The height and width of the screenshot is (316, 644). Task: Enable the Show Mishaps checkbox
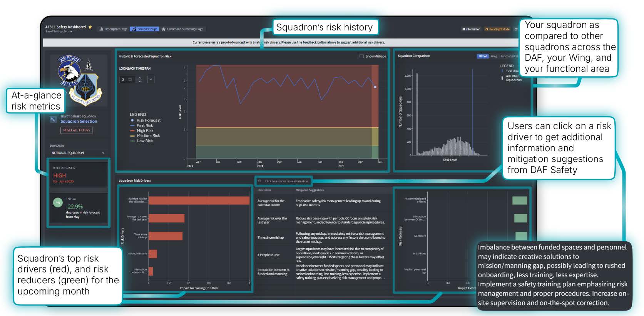pyautogui.click(x=361, y=56)
